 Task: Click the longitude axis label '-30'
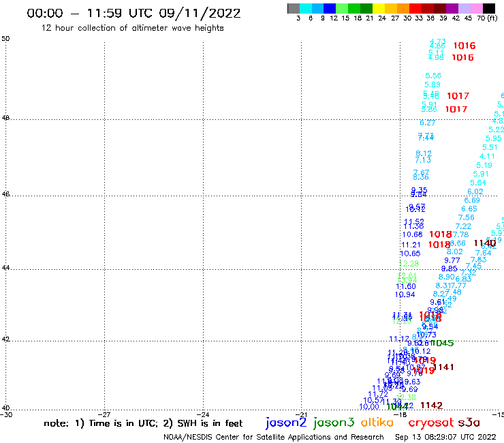pyautogui.click(x=6, y=414)
